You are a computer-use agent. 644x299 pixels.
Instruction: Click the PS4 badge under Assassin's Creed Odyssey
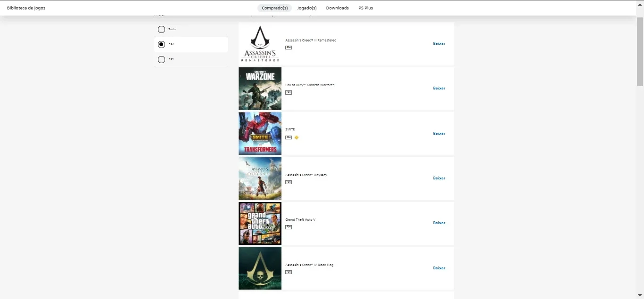coord(289,182)
